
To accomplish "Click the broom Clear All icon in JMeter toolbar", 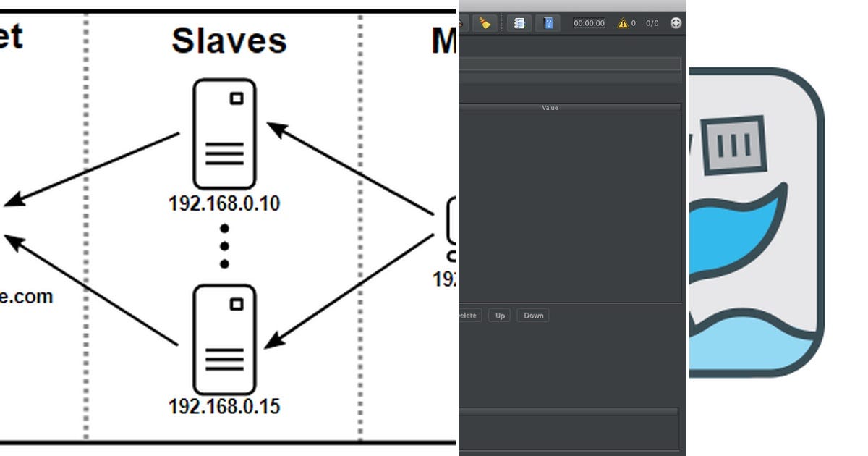I will (484, 23).
